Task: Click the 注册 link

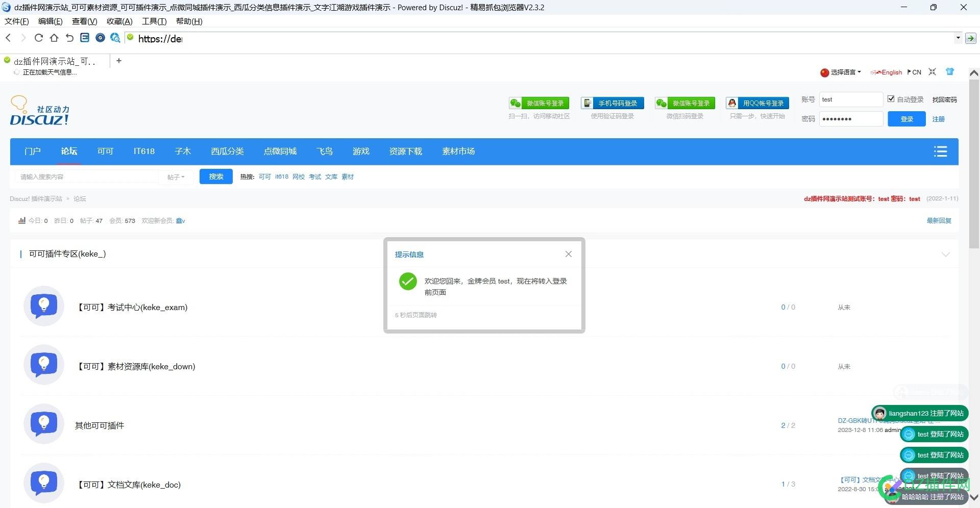Action: [938, 119]
